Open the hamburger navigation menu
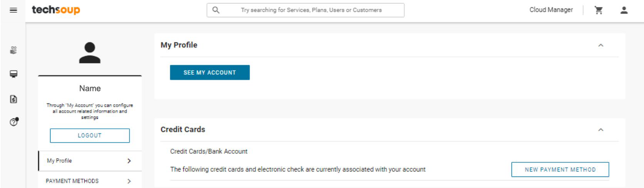 [13, 10]
